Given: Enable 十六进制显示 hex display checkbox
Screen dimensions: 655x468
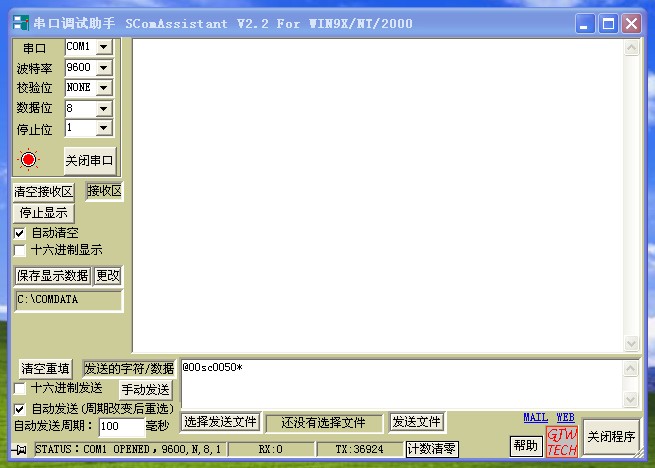Looking at the screenshot, I should coord(20,250).
